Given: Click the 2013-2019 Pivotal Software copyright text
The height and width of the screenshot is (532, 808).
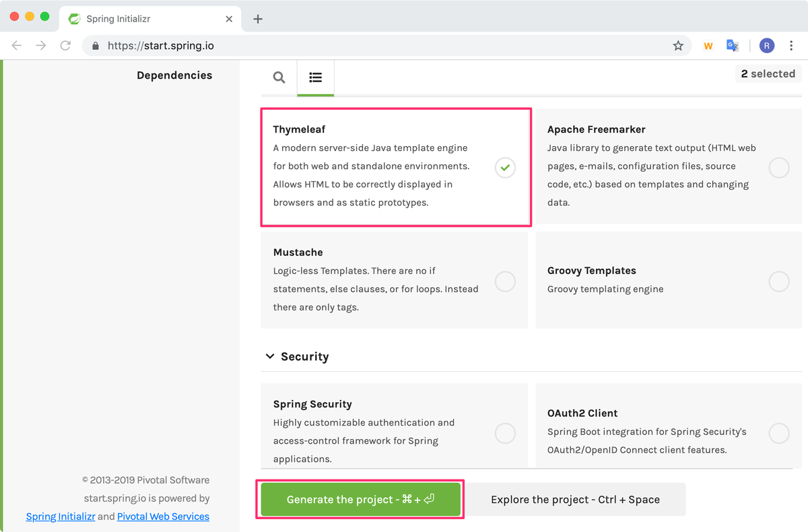Looking at the screenshot, I should (145, 480).
